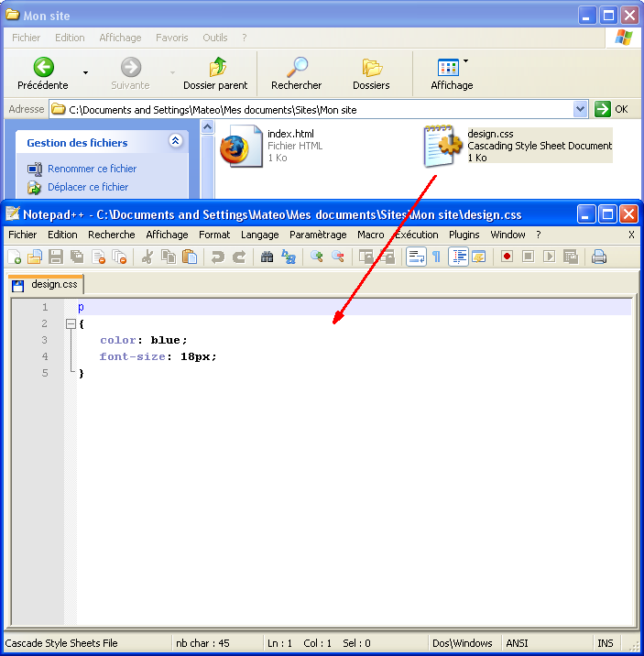
Task: Click the scroll up arrow in Explorer side pane
Action: pos(207,126)
